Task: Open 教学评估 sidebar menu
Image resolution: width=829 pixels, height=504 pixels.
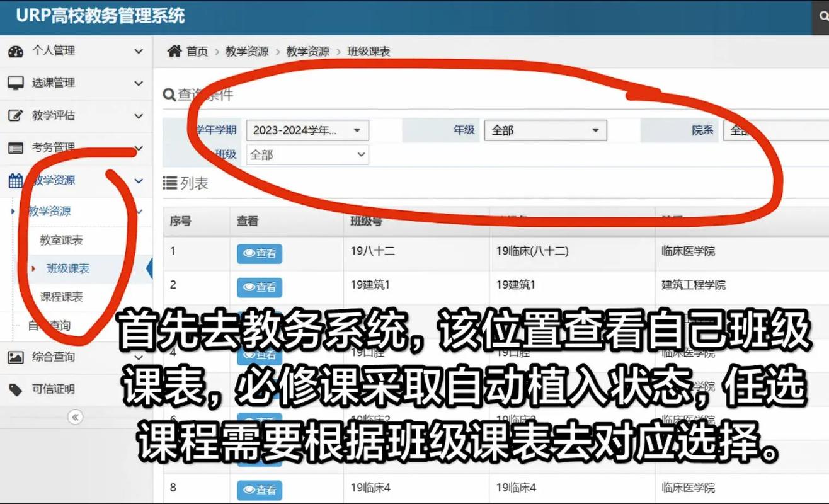Action: point(76,116)
